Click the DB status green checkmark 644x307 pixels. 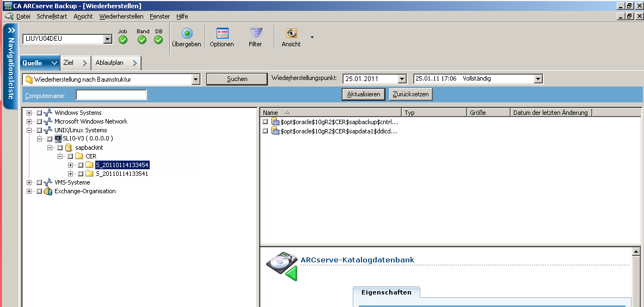(x=158, y=40)
